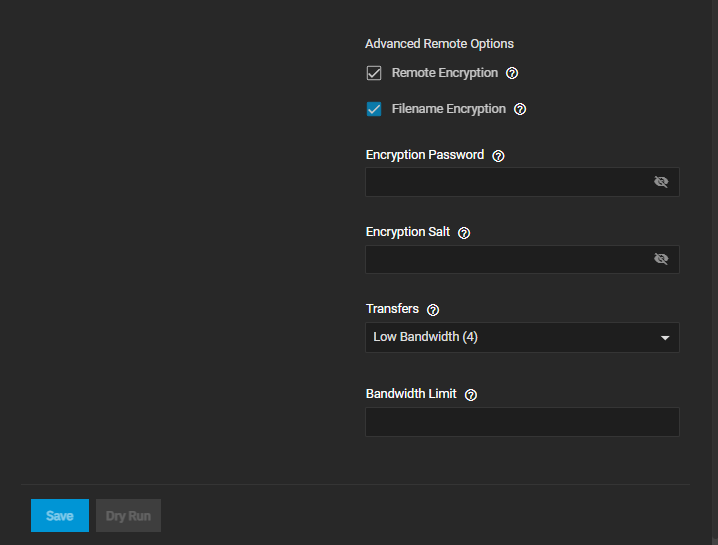The width and height of the screenshot is (718, 545).
Task: Open the Low Bandwidth (4) selection box
Action: 510,337
